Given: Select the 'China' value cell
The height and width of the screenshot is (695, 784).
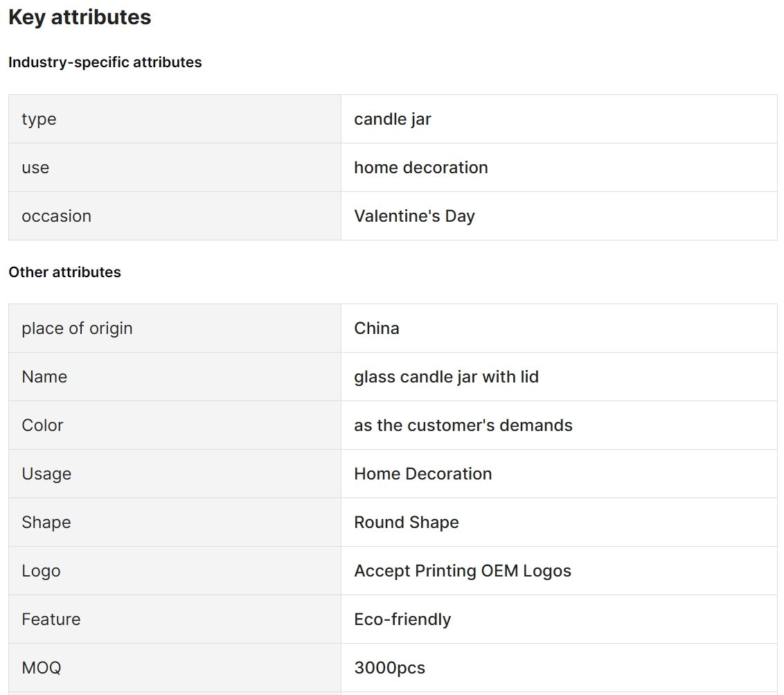Looking at the screenshot, I should (x=559, y=328).
